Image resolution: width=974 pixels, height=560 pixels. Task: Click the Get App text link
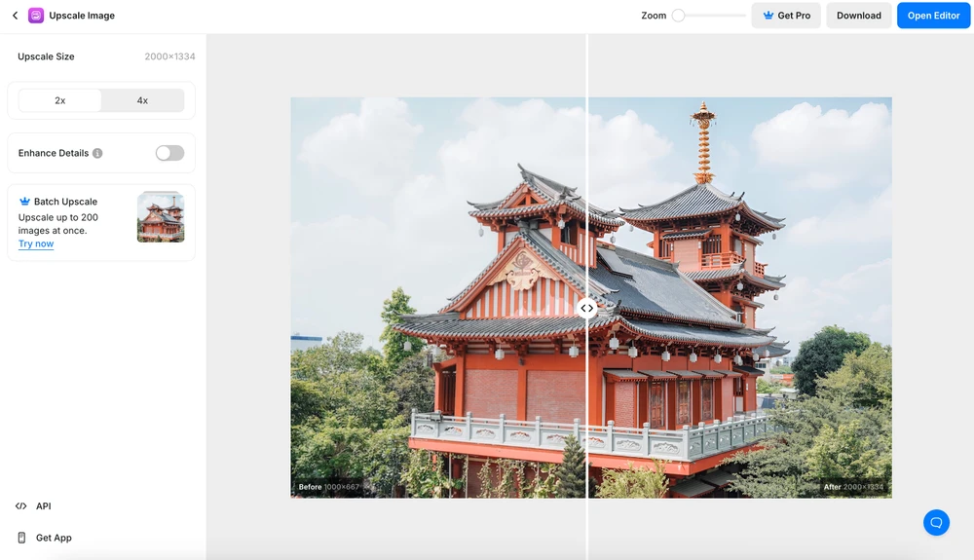coord(54,538)
